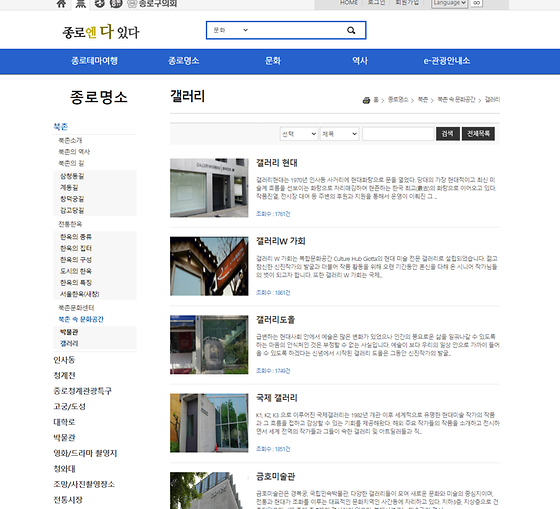560x509 pixels.
Task: Open the 국제 갤러리 title link
Action: (277, 398)
